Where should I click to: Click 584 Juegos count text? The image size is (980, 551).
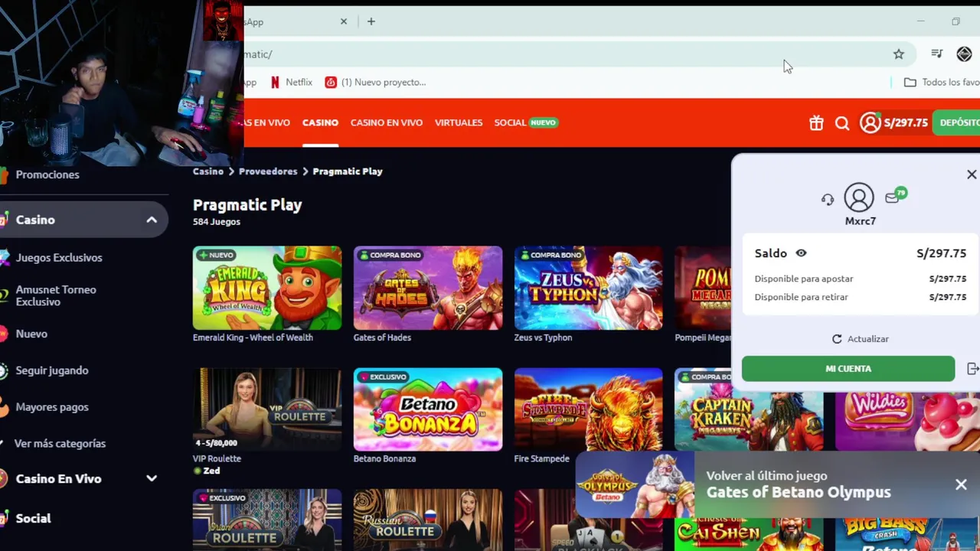coord(217,222)
